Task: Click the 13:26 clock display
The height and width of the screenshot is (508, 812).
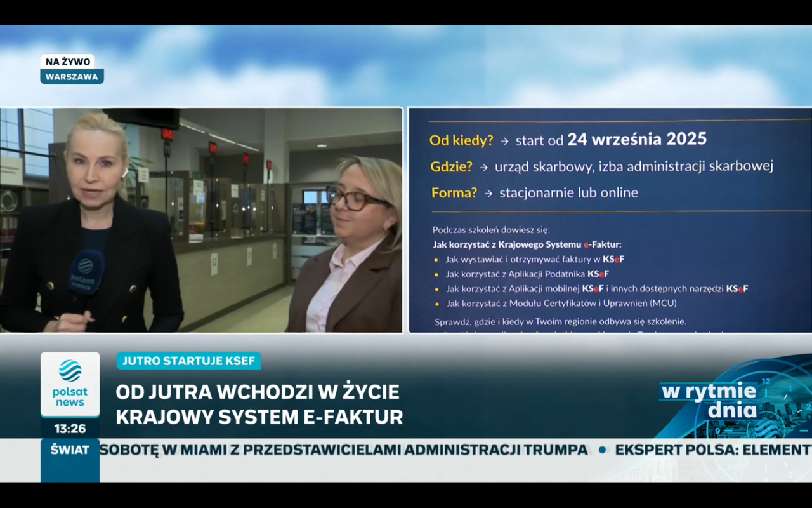Action: (70, 428)
